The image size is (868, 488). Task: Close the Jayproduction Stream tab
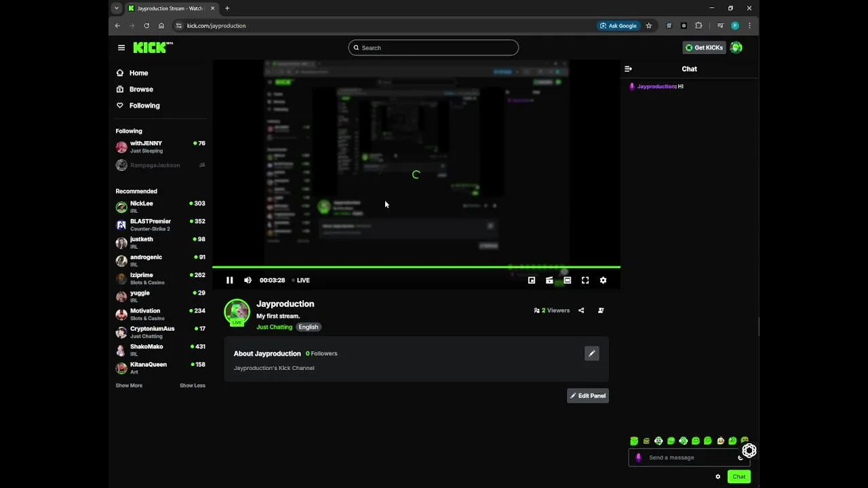(212, 8)
